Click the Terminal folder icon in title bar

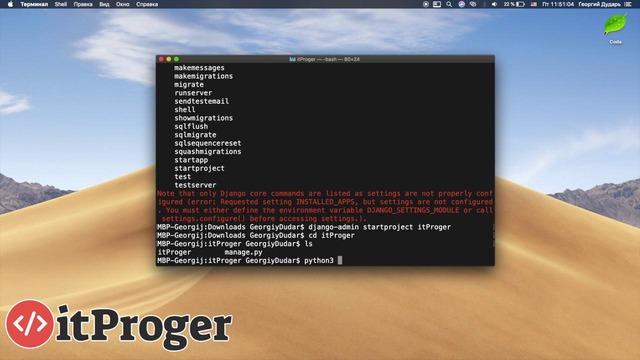(x=292, y=59)
